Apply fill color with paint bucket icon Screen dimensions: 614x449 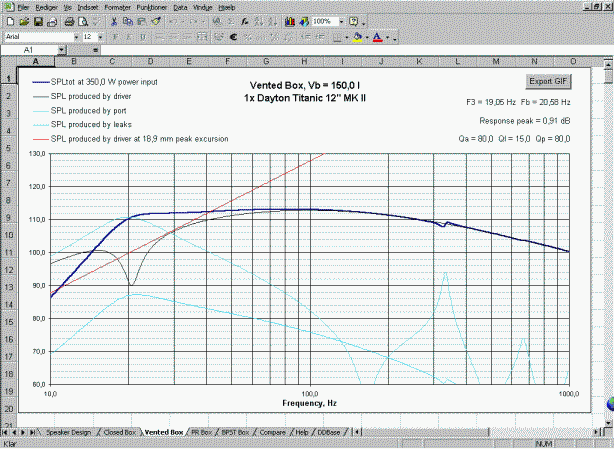(357, 37)
